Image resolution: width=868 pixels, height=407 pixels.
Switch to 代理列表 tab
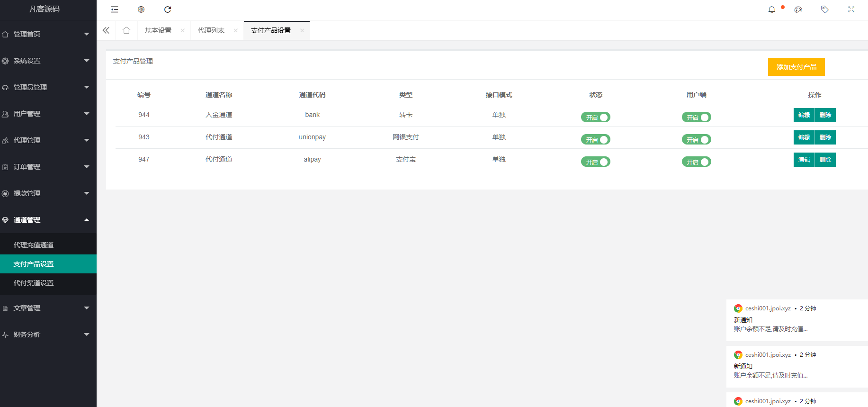coord(211,30)
